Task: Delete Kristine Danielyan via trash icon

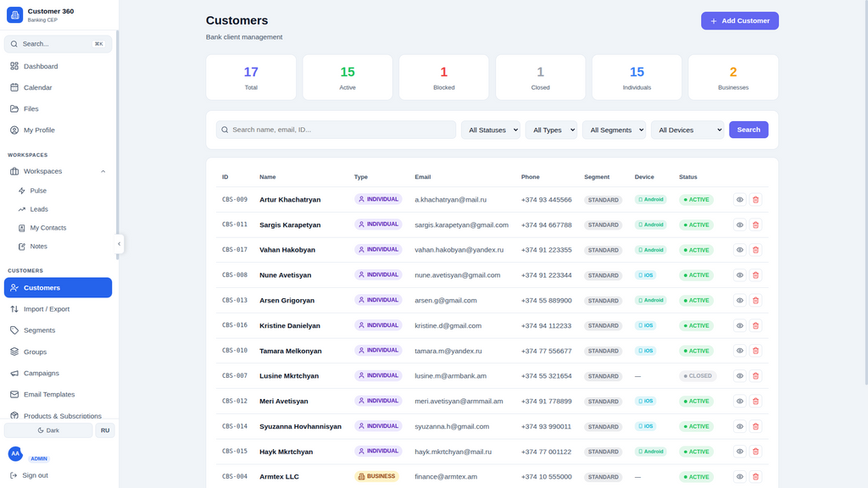Action: coord(755,325)
